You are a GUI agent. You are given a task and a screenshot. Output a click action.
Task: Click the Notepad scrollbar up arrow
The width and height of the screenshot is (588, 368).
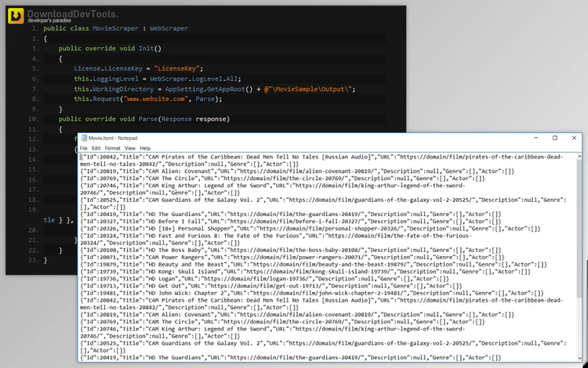(x=579, y=157)
